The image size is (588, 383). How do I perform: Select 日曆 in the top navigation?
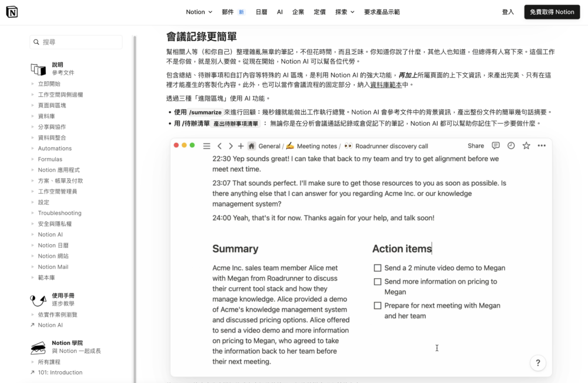260,11
